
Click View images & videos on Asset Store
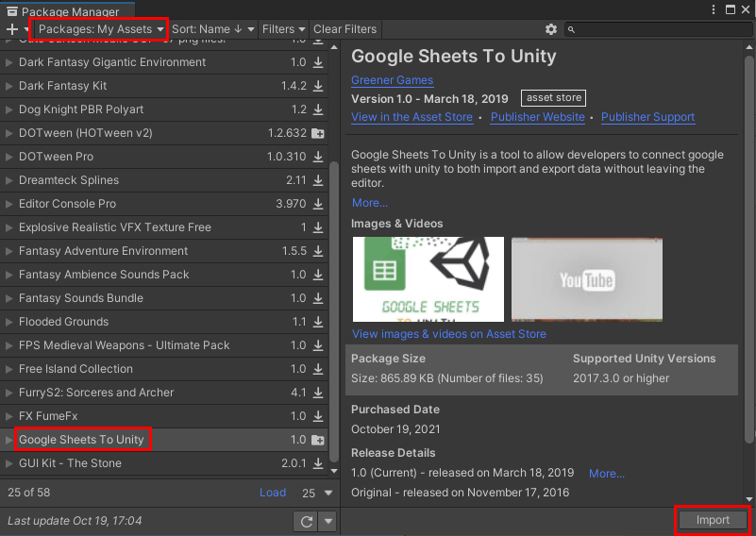click(449, 334)
